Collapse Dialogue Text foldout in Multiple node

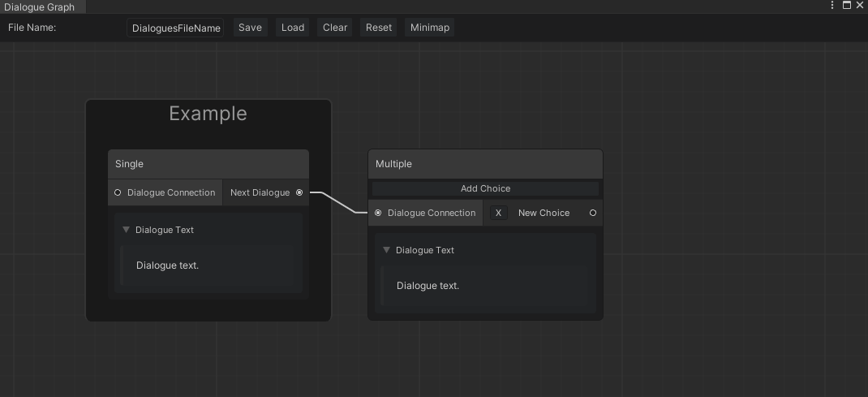386,250
